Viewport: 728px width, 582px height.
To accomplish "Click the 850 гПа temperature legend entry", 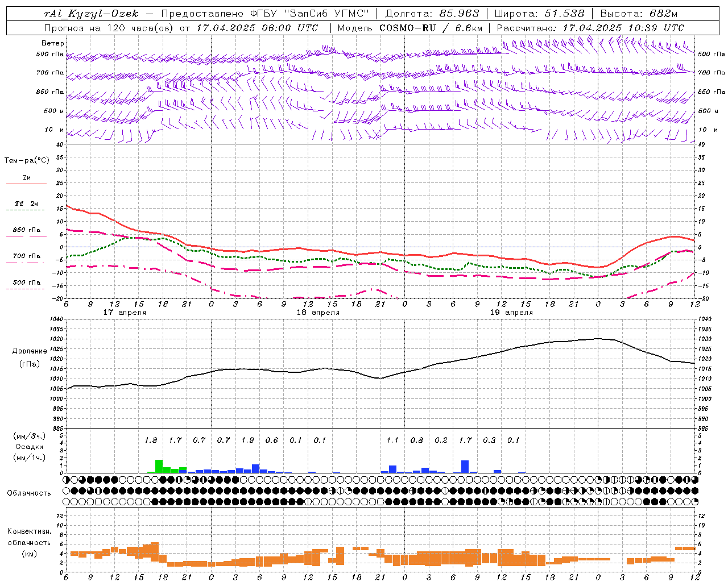I will click(x=26, y=230).
